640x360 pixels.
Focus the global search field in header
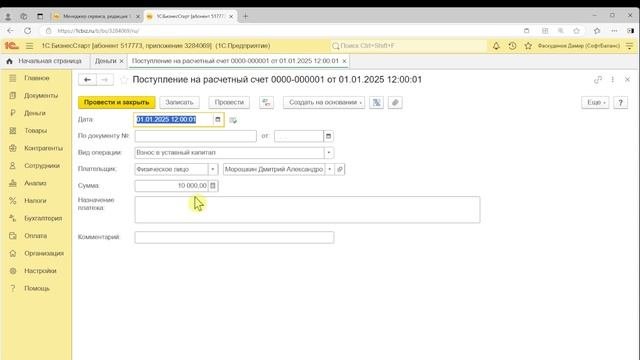click(408, 46)
